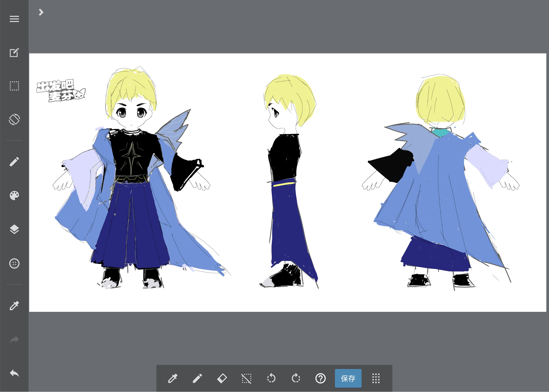Click the blue 保存 save button
This screenshot has height=392, width=549.
(x=348, y=379)
